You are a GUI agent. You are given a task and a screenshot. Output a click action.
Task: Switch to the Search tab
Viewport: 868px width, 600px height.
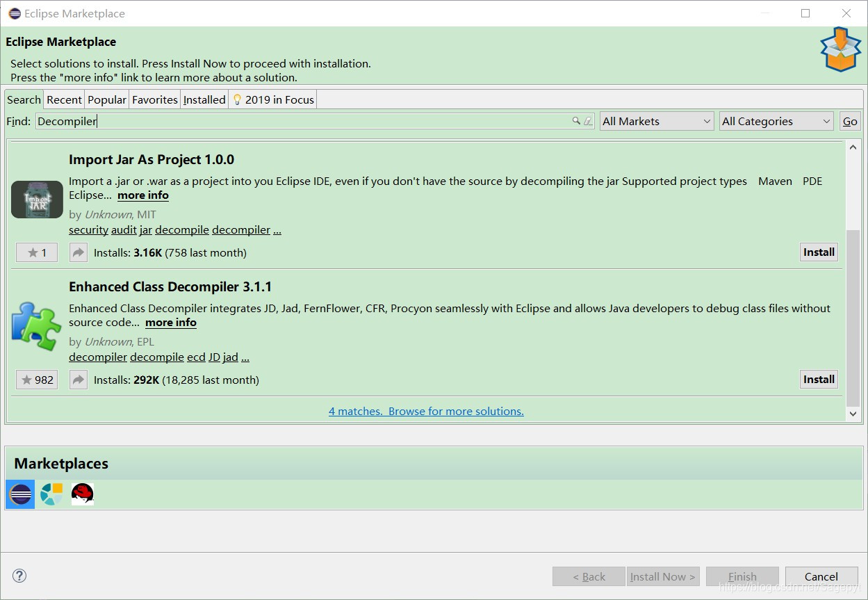click(24, 99)
